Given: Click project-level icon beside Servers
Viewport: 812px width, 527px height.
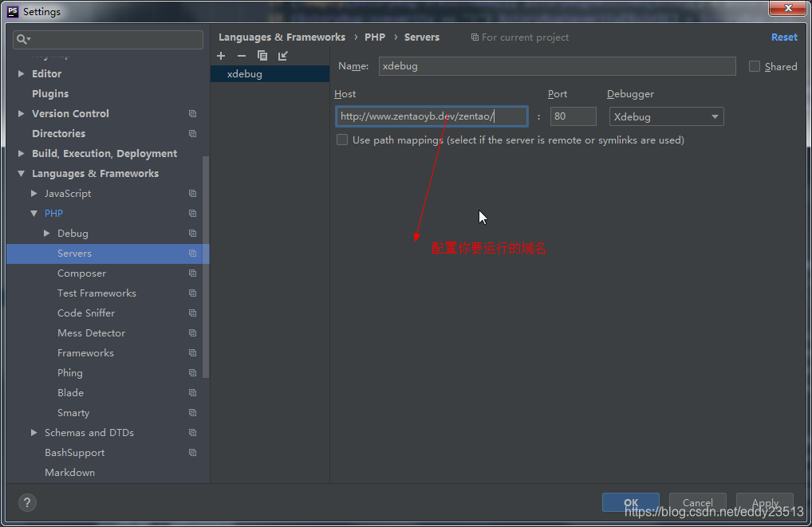Looking at the screenshot, I should pos(193,254).
